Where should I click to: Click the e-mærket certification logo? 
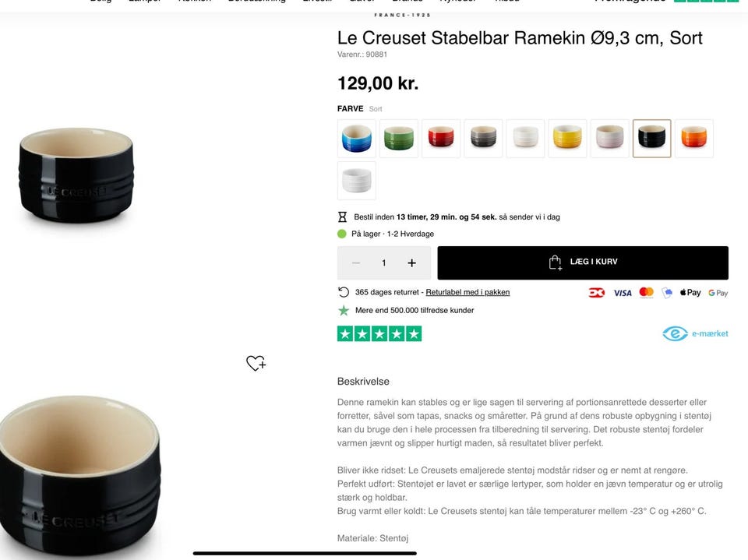695,333
